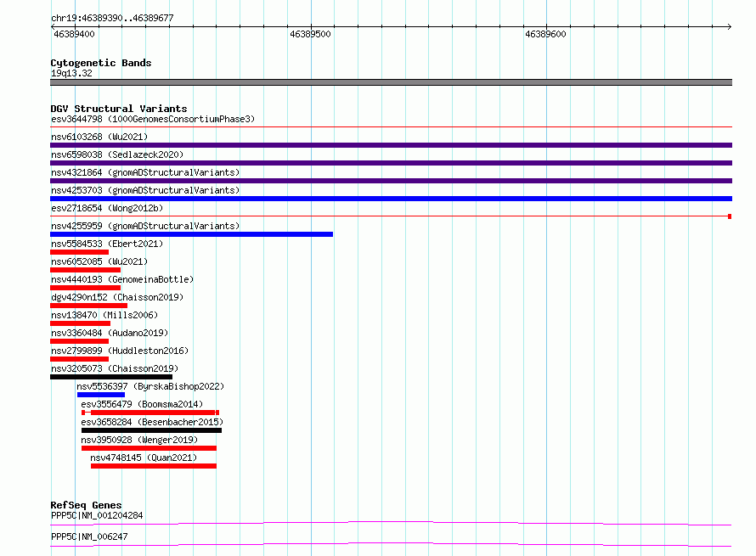This screenshot has height=556, width=756.
Task: Click the purple bar under nsv6598038
Action: click(391, 163)
